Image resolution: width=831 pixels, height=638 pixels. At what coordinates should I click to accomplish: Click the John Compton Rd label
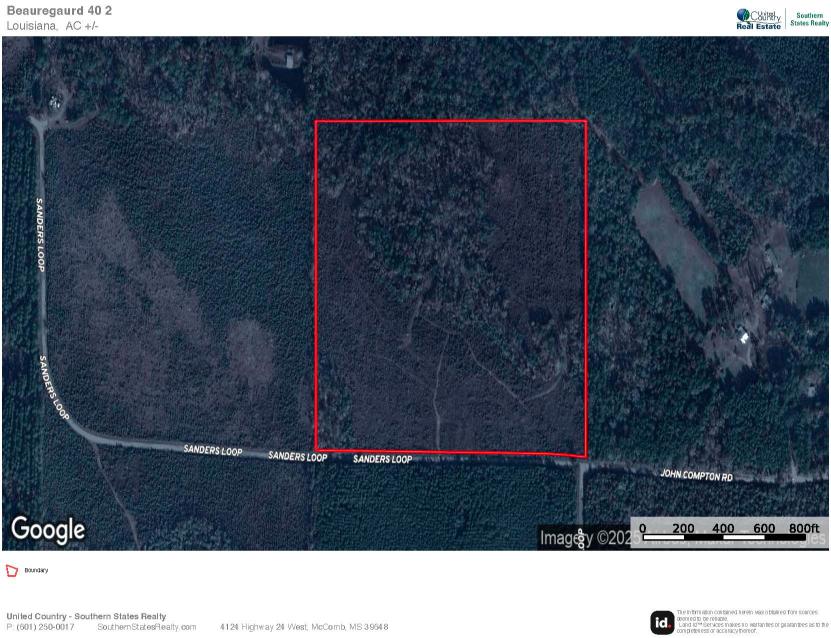pos(696,475)
